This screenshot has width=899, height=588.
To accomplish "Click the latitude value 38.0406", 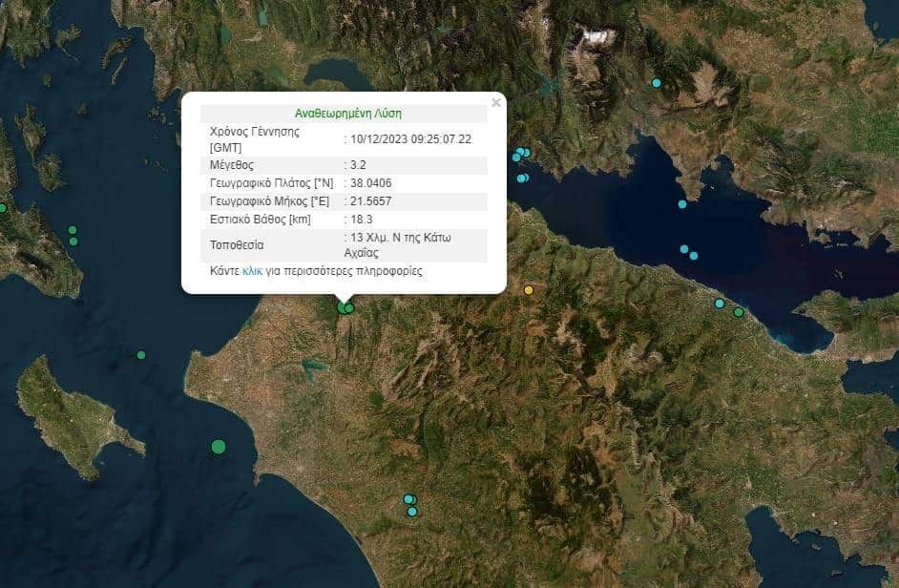I will [x=371, y=182].
